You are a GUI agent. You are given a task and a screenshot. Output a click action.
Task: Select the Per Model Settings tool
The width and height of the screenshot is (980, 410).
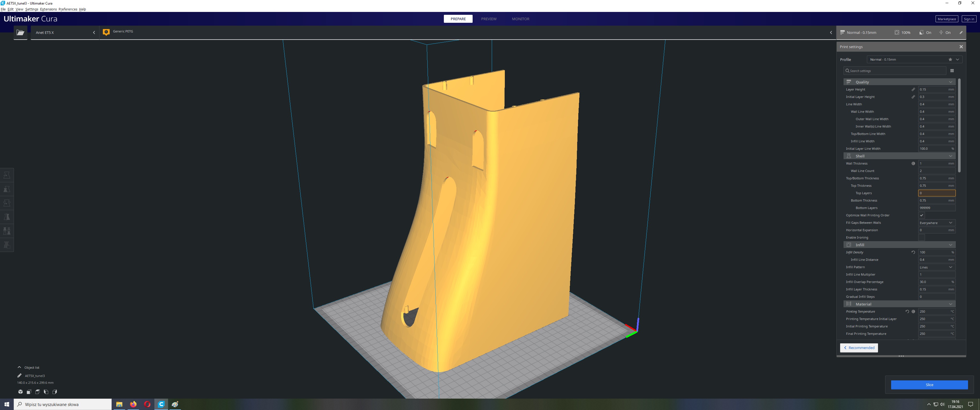pyautogui.click(x=7, y=231)
